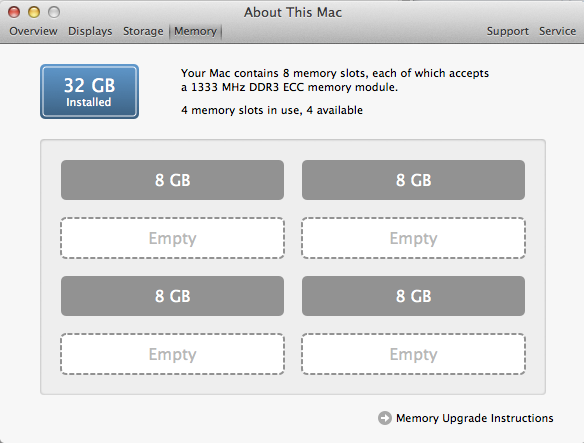Close the About This Mac window
The height and width of the screenshot is (443, 584).
click(14, 12)
